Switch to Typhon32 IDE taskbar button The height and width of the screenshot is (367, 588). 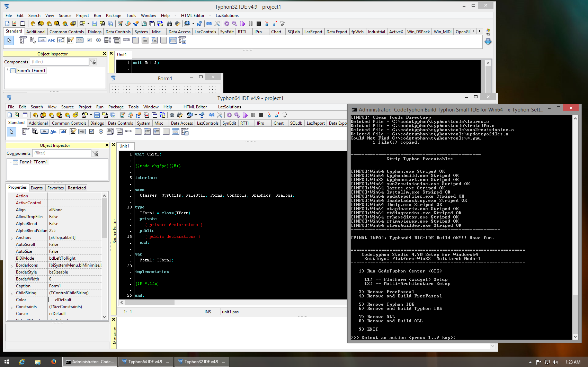[x=202, y=362]
